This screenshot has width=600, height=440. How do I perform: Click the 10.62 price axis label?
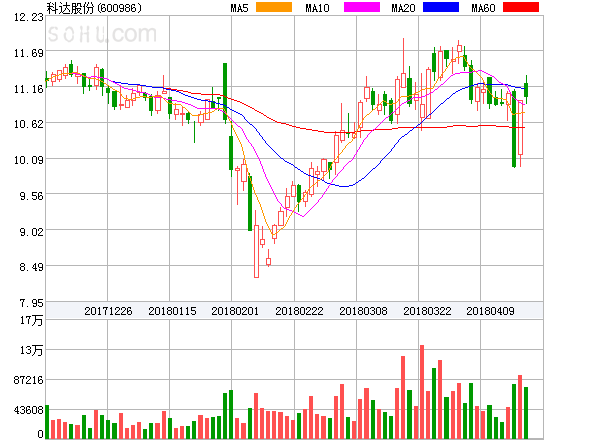tap(29, 124)
